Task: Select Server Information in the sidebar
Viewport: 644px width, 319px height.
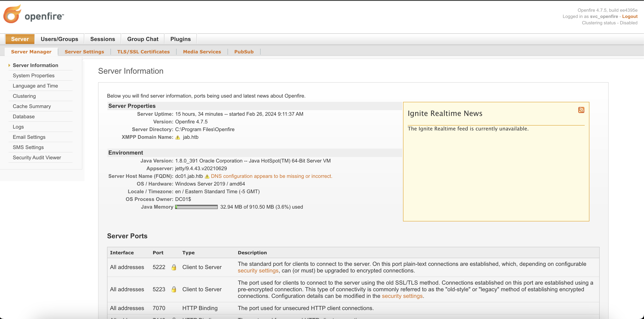Action: tap(35, 65)
